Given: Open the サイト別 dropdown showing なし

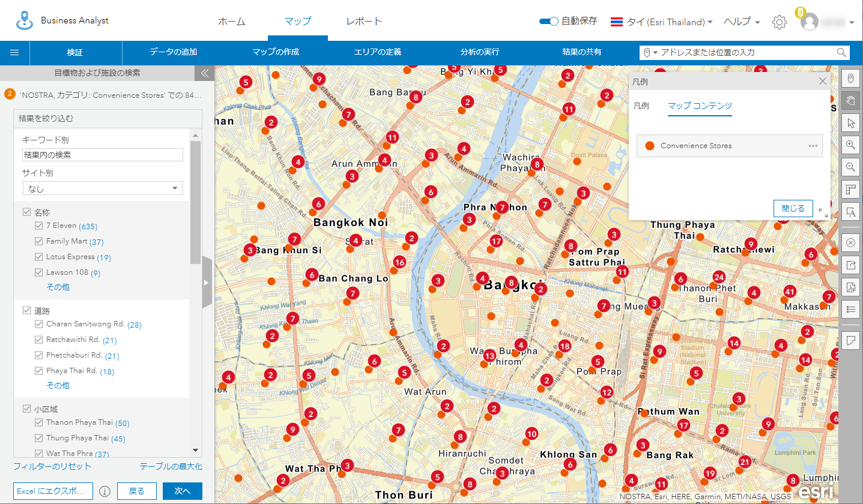Looking at the screenshot, I should [x=102, y=188].
